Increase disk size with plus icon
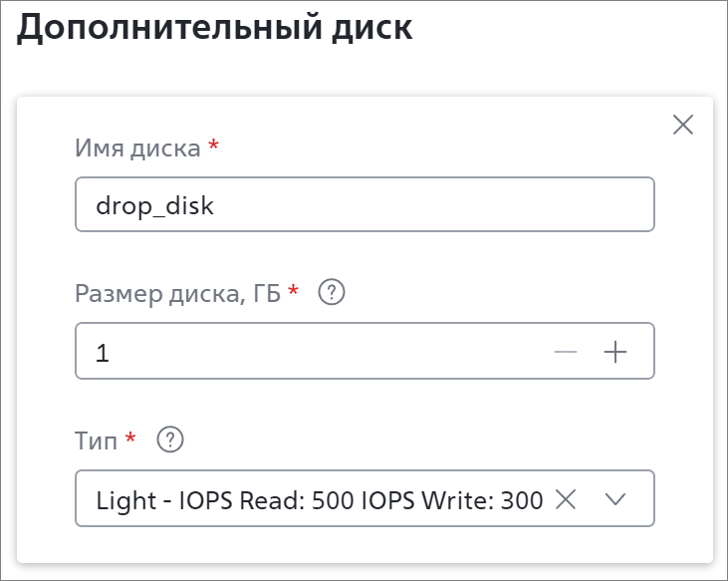 pyautogui.click(x=615, y=352)
